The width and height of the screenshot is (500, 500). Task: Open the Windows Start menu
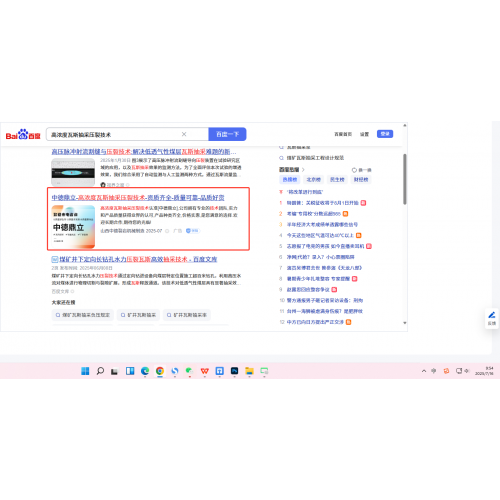click(85, 371)
